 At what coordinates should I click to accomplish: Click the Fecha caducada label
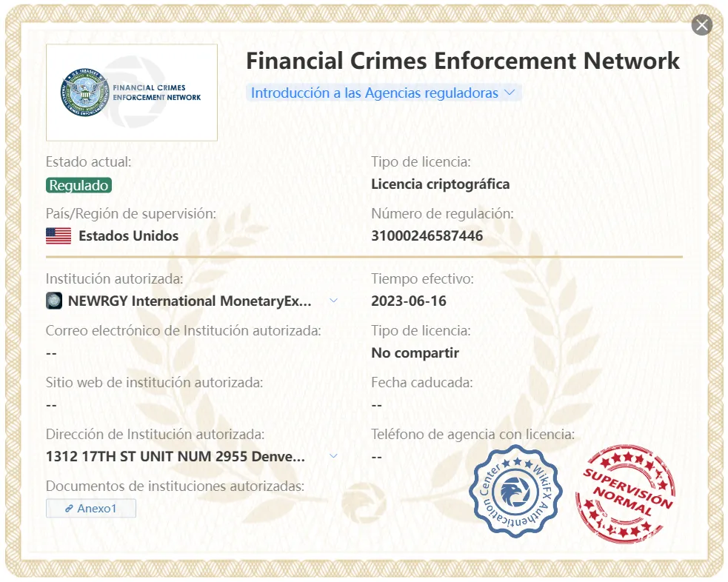[422, 382]
